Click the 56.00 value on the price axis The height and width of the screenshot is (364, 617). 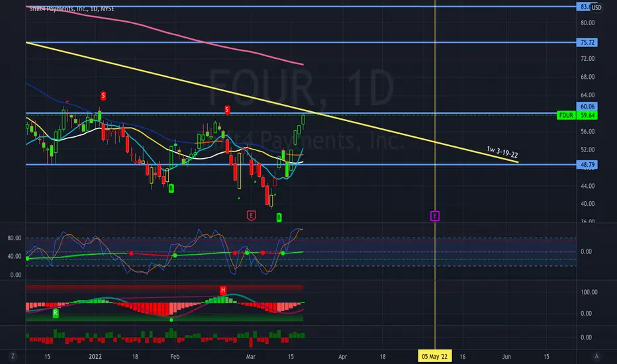coord(587,132)
